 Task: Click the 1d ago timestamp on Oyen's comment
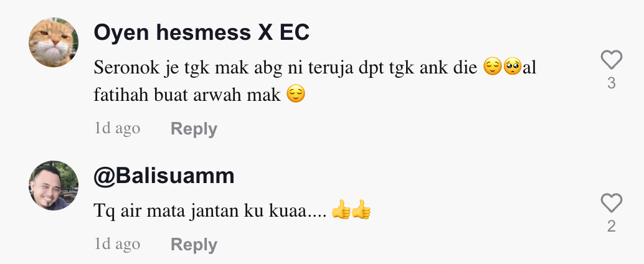coord(117,128)
